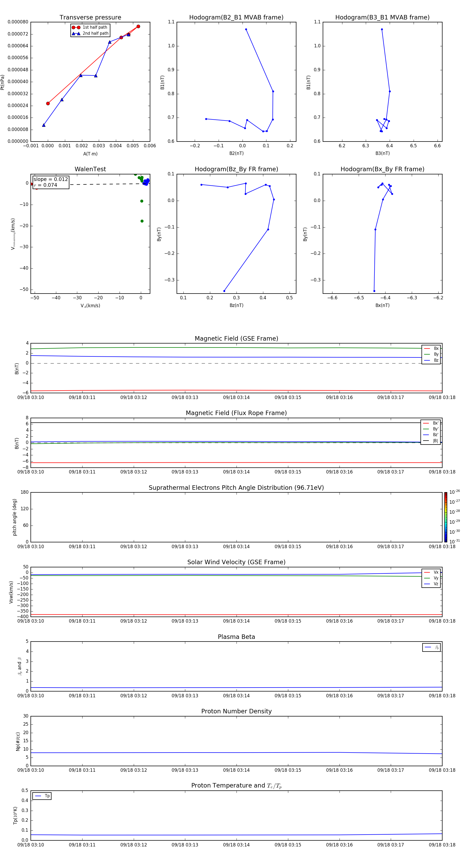Click the 'Plasma Beta' plot title
Viewport: 473px width, 868px height.
(x=236, y=637)
